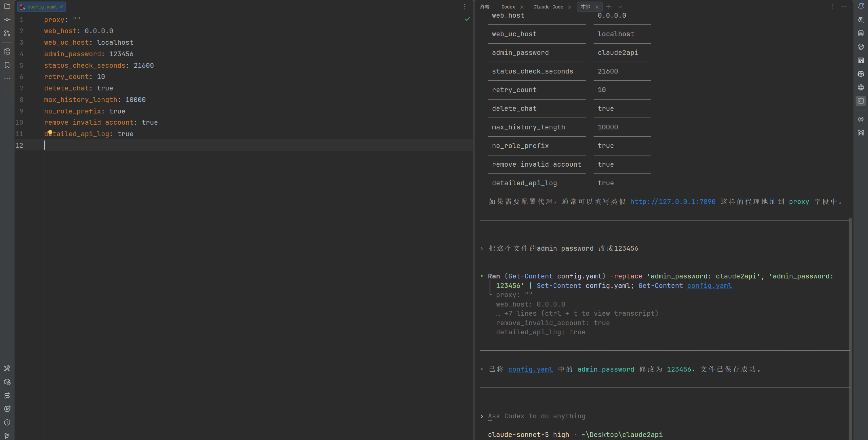The image size is (868, 440).
Task: Open the Python Packages icon
Action: [7, 382]
